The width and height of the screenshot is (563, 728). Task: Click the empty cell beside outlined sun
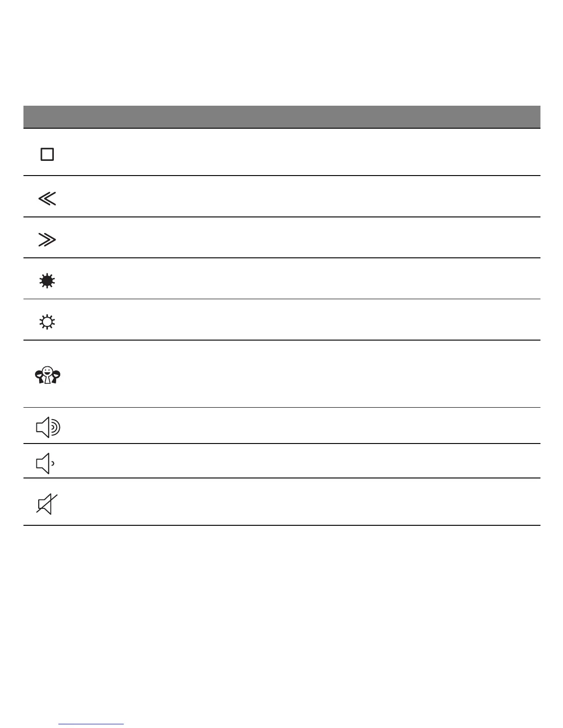pyautogui.click(x=305, y=320)
